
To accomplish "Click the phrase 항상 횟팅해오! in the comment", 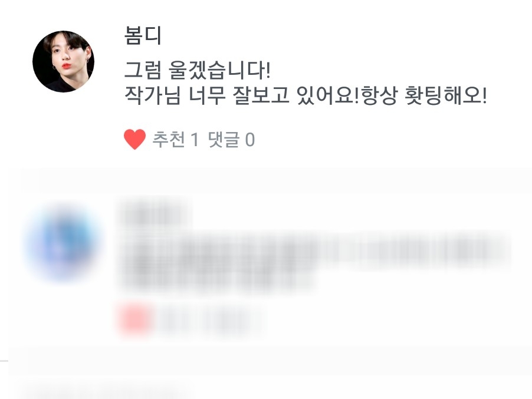I will click(x=423, y=95).
